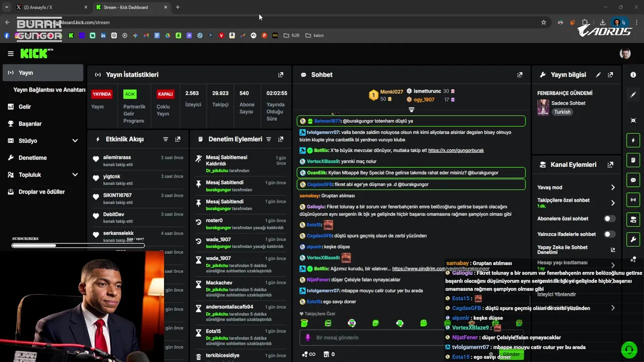Click the microphone icon in message box
This screenshot has width=644, height=362.
[x=308, y=337]
